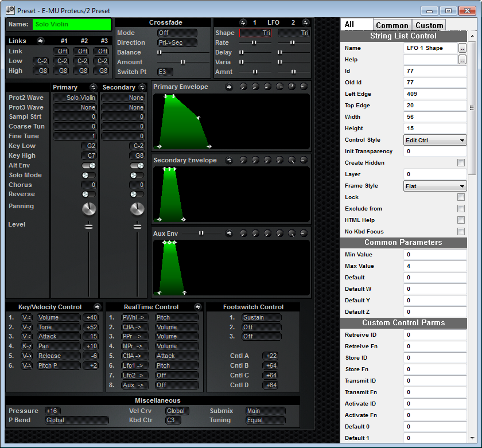Switch to the Custom tab
Image resolution: width=482 pixels, height=448 pixels.
[429, 25]
